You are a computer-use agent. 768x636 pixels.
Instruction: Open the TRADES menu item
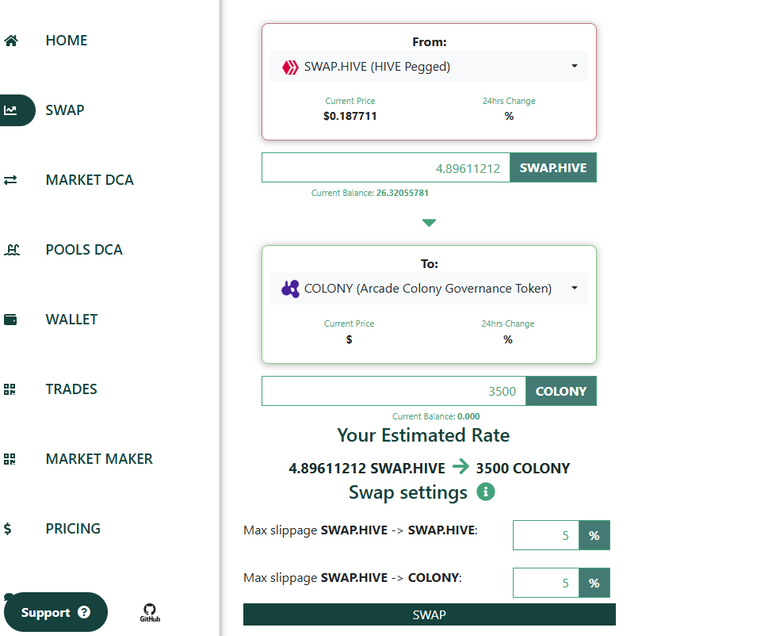tap(71, 389)
